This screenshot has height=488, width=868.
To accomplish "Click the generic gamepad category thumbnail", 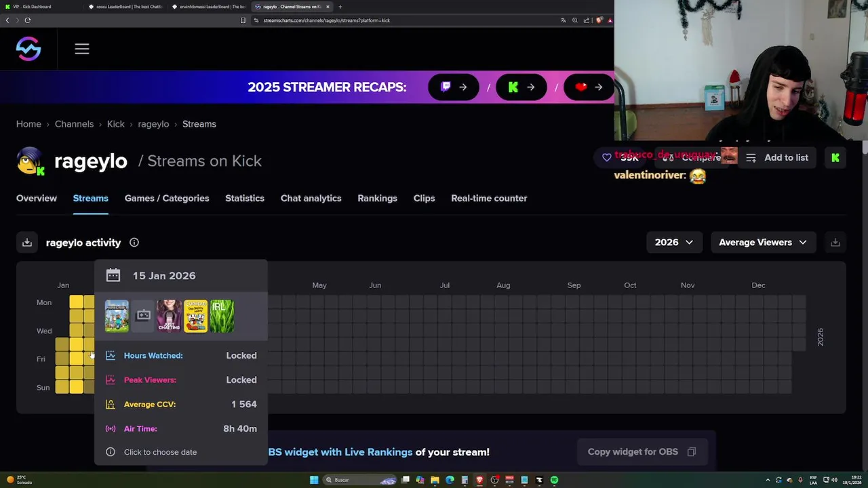I will click(143, 316).
